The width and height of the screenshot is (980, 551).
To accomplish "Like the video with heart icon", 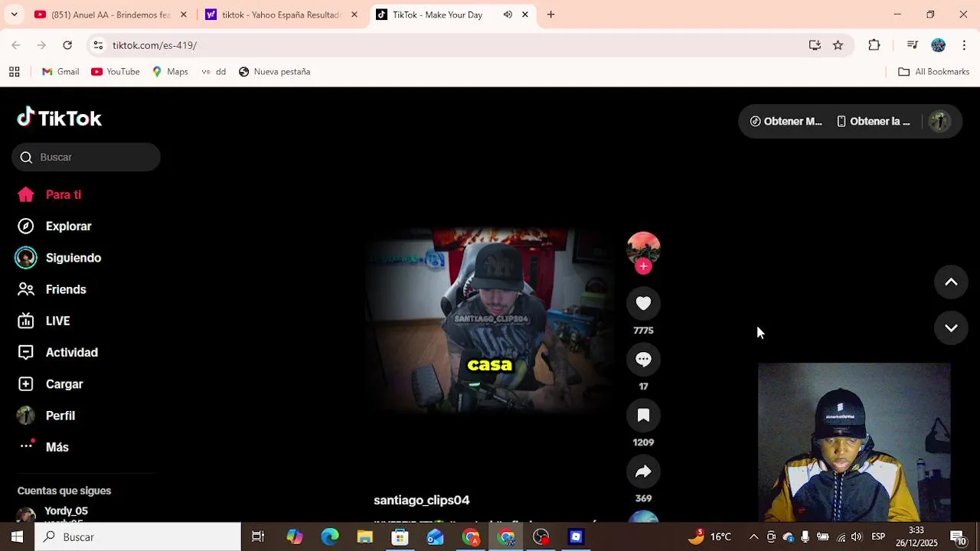I will pyautogui.click(x=643, y=303).
